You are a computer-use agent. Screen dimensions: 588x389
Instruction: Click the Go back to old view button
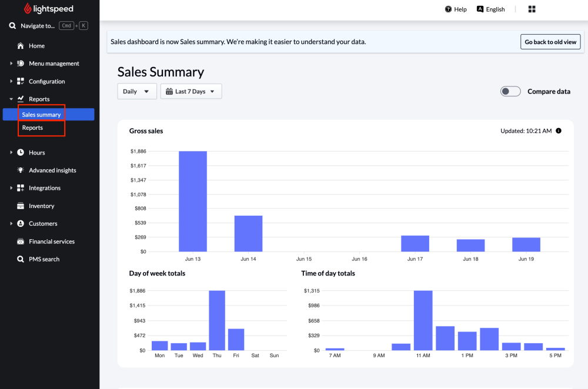pyautogui.click(x=550, y=42)
